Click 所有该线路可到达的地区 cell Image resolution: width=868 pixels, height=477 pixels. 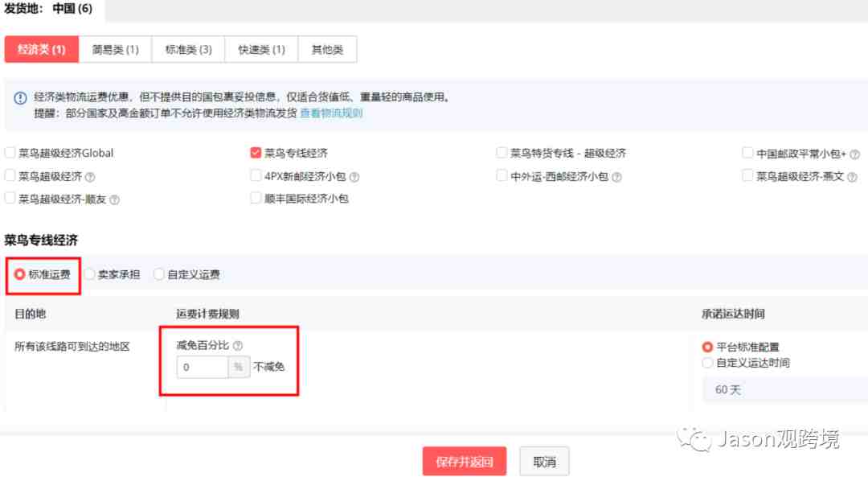[72, 347]
